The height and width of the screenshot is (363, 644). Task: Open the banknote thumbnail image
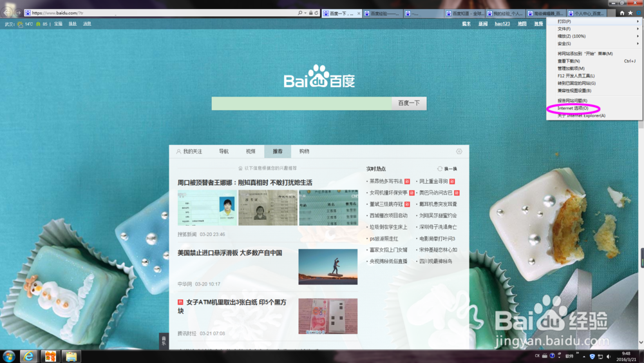point(328,316)
